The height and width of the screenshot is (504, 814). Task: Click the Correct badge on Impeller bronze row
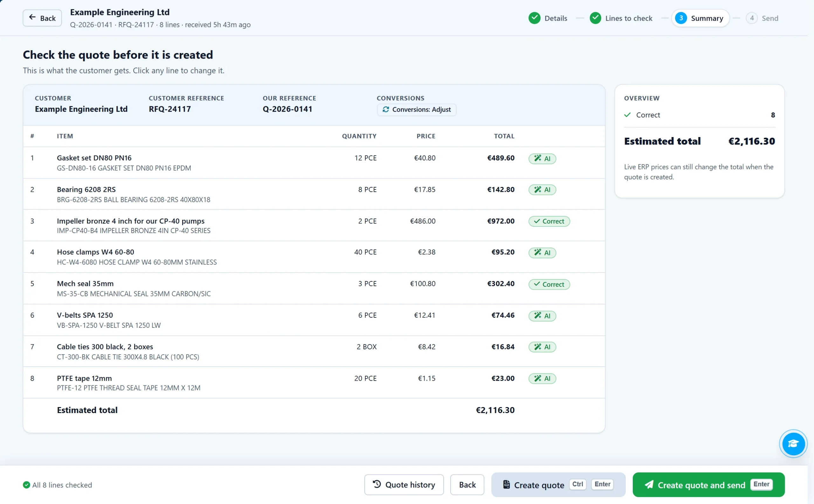(549, 221)
